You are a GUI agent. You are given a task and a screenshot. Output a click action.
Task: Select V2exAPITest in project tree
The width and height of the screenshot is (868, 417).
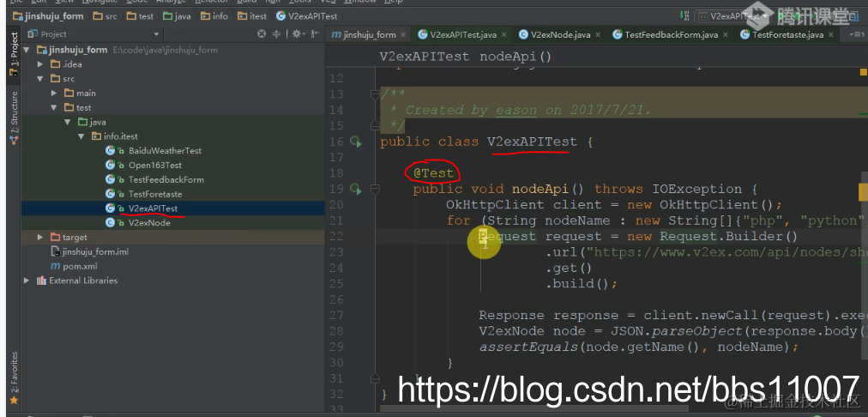154,208
